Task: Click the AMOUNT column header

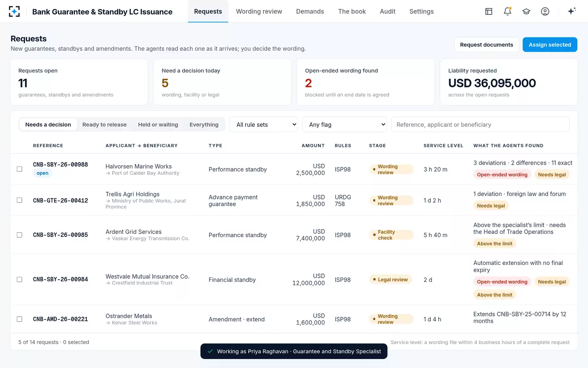Action: tap(313, 146)
